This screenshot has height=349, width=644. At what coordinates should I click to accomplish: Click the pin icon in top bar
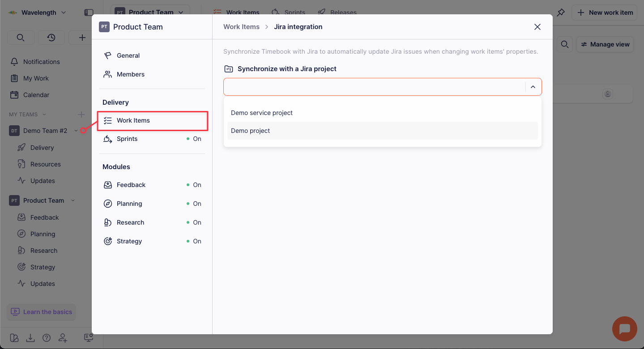(x=561, y=13)
